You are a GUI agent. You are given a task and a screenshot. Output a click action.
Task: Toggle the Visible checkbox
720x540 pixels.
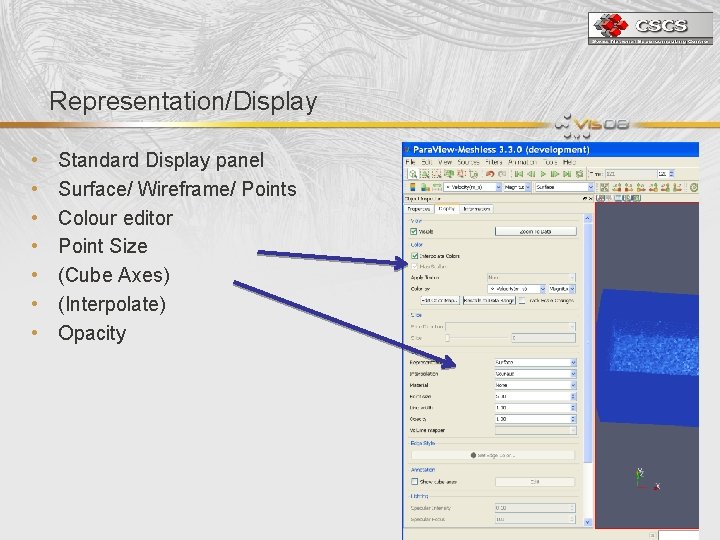414,231
